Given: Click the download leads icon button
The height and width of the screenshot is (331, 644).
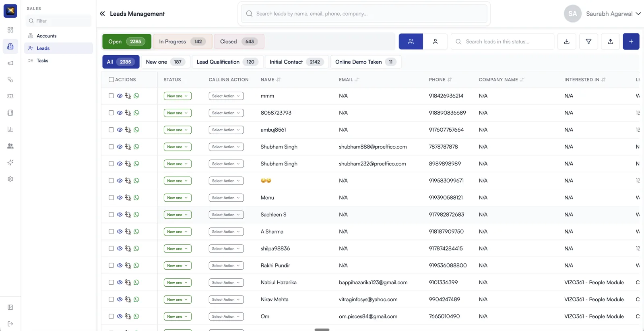Looking at the screenshot, I should (567, 41).
